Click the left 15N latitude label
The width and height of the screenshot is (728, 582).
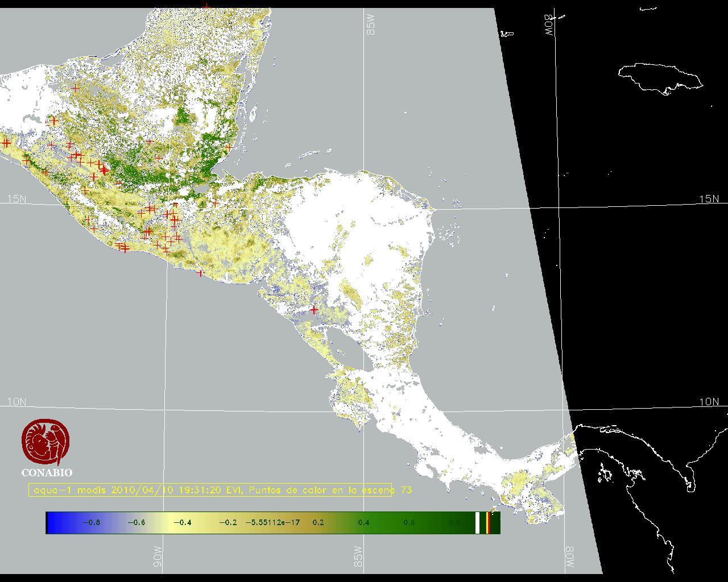pyautogui.click(x=16, y=199)
